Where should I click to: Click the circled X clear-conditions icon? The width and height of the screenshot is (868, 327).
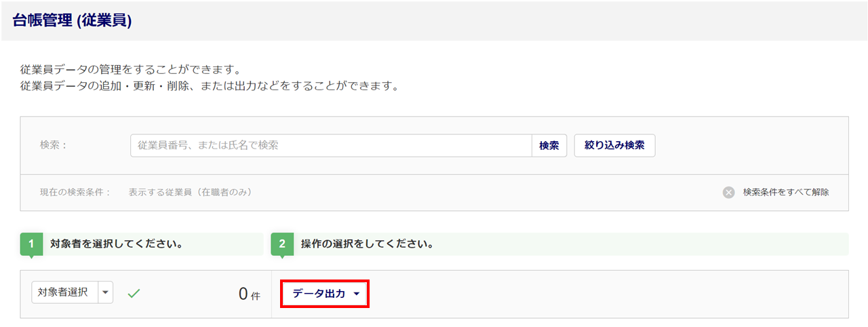729,192
